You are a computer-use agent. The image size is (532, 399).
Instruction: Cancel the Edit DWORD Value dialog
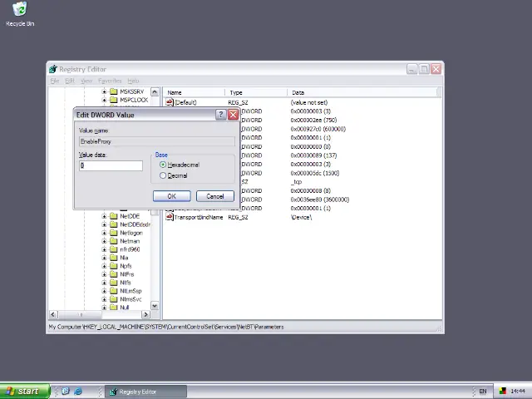[x=215, y=196]
